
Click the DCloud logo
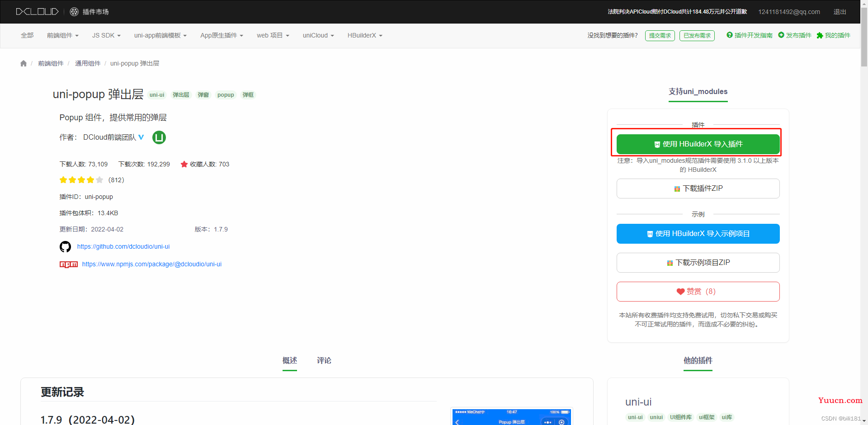pyautogui.click(x=37, y=11)
